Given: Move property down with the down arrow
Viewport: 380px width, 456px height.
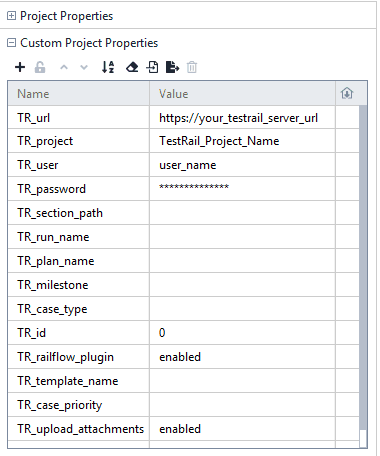Looking at the screenshot, I should [x=84, y=68].
